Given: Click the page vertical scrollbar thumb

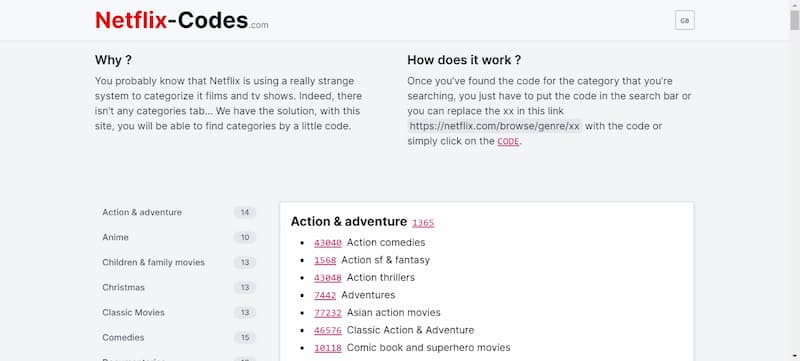Looking at the screenshot, I should tap(795, 20).
